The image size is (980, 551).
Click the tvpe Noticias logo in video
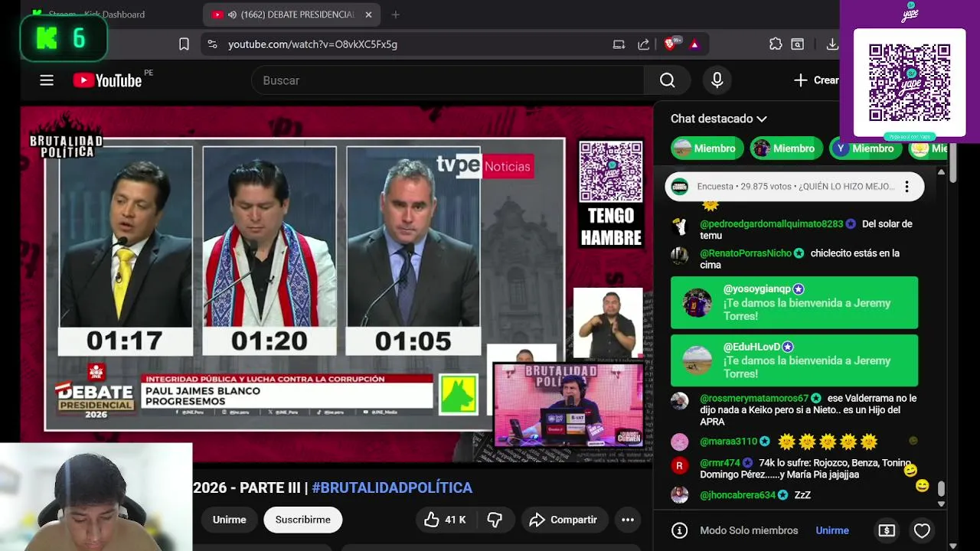(x=484, y=166)
